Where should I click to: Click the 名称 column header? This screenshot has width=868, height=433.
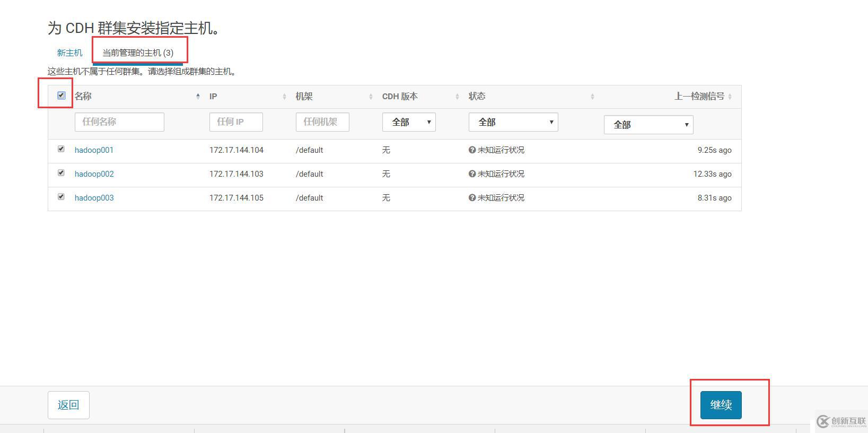[x=83, y=96]
